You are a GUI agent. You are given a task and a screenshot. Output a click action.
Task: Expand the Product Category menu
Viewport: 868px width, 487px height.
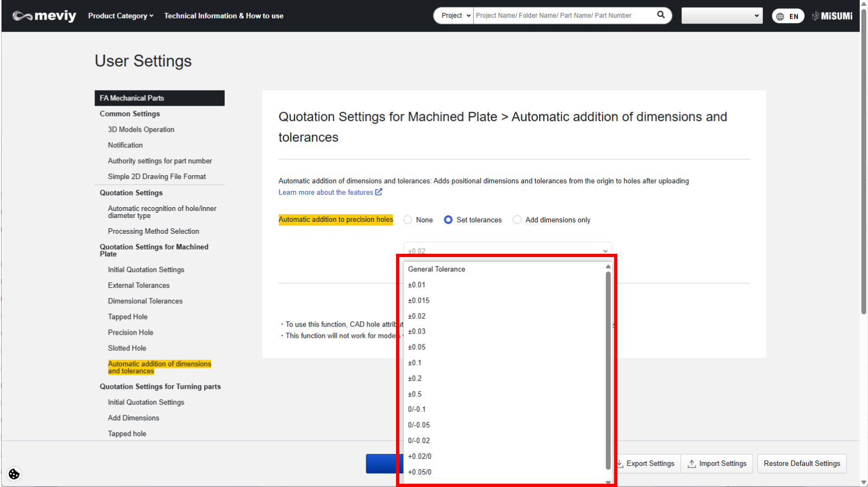pos(120,16)
